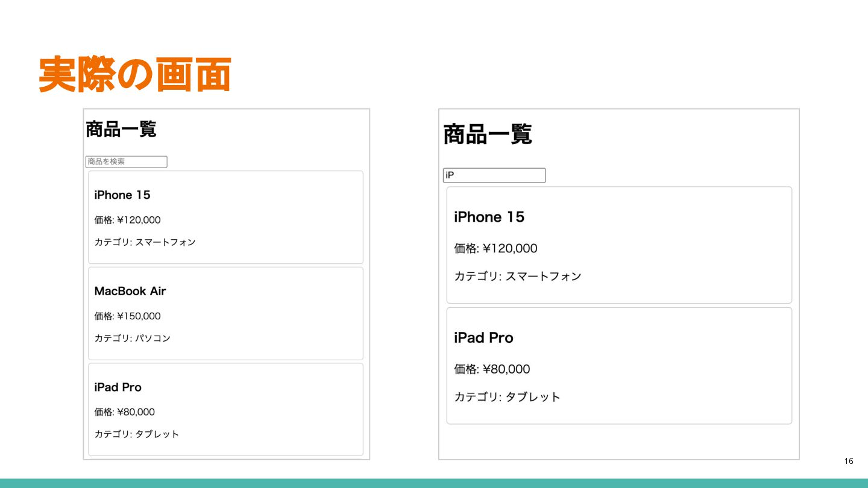Click カテゴリ: パソコン text
This screenshot has width=868, height=488.
133,339
